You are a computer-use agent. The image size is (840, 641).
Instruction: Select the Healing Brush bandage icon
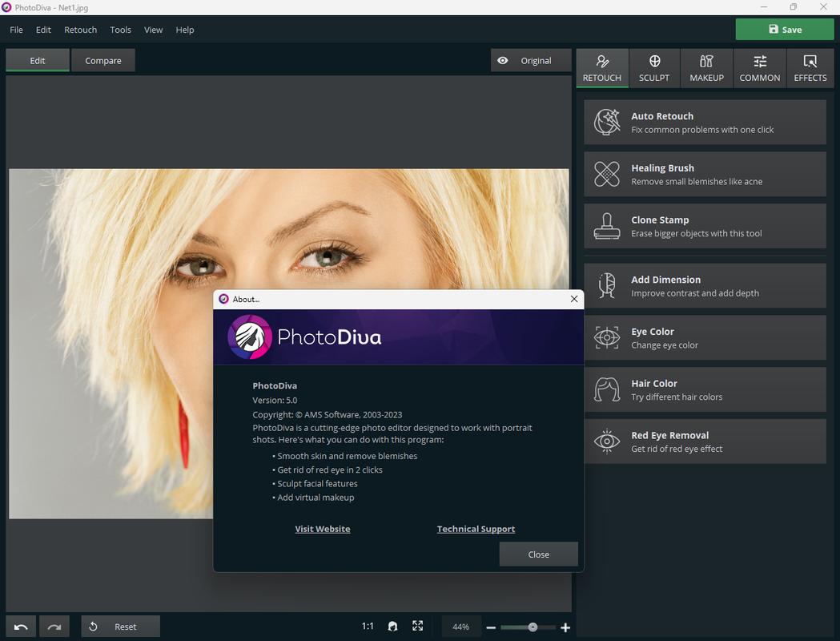coord(607,174)
